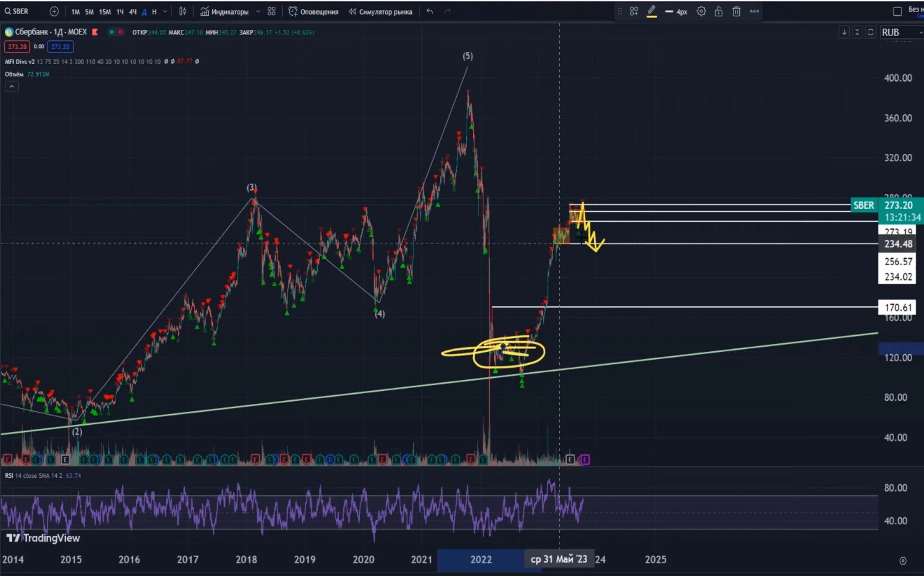The height and width of the screenshot is (576, 924).
Task: Click the SBER price label on price scale
Action: [x=864, y=205]
